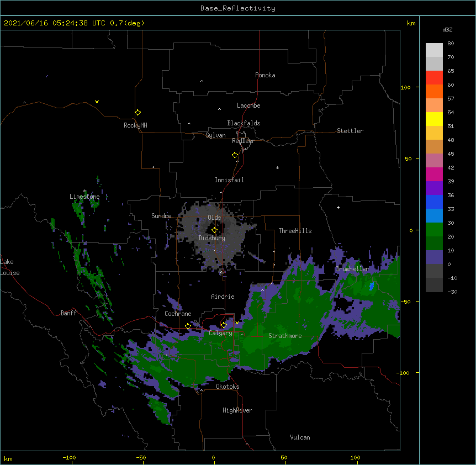Click the yellow marker by RockyMH
Image resolution: width=476 pixels, height=465 pixels.
pyautogui.click(x=137, y=113)
